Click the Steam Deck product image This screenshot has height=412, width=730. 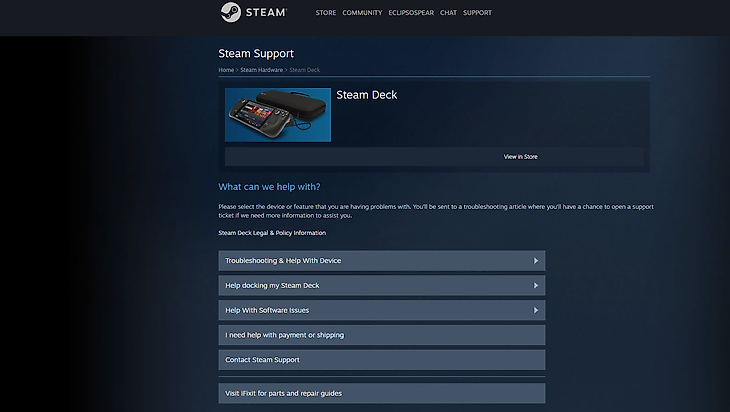click(x=278, y=115)
